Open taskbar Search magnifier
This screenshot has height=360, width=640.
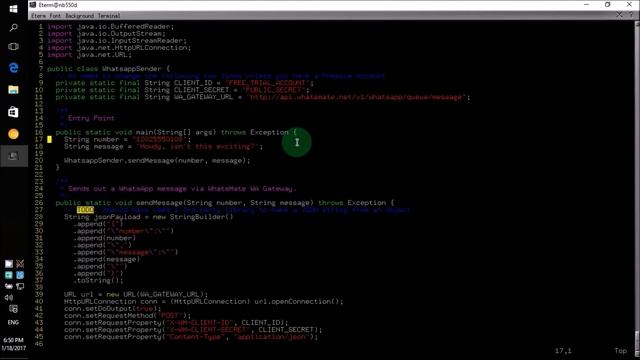pyautogui.click(x=13, y=27)
